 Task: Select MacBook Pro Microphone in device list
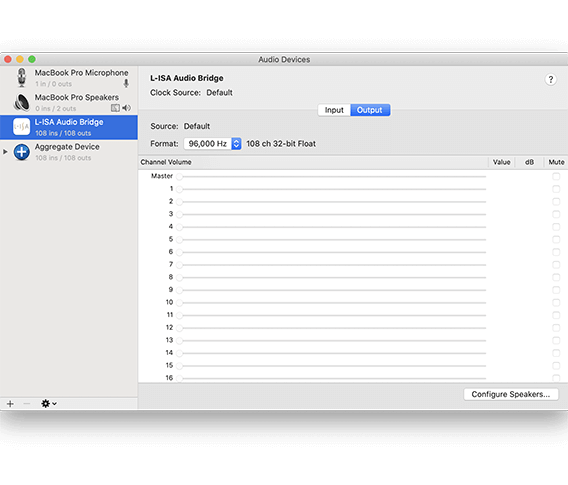[69, 78]
